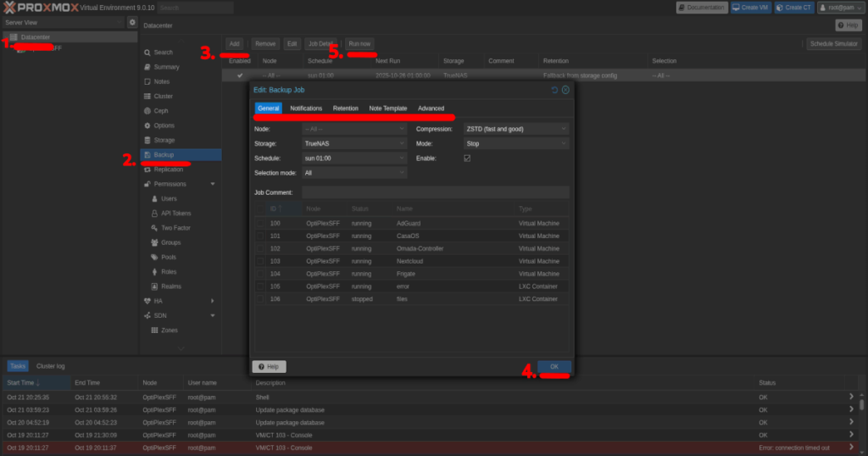This screenshot has height=456, width=868.
Task: Switch to the General tab
Action: click(x=269, y=108)
